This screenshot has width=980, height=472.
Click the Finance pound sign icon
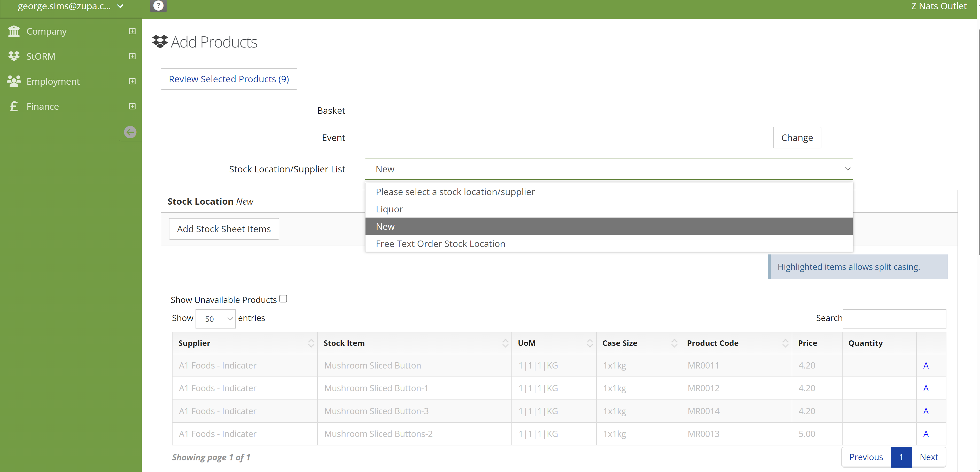click(x=14, y=106)
